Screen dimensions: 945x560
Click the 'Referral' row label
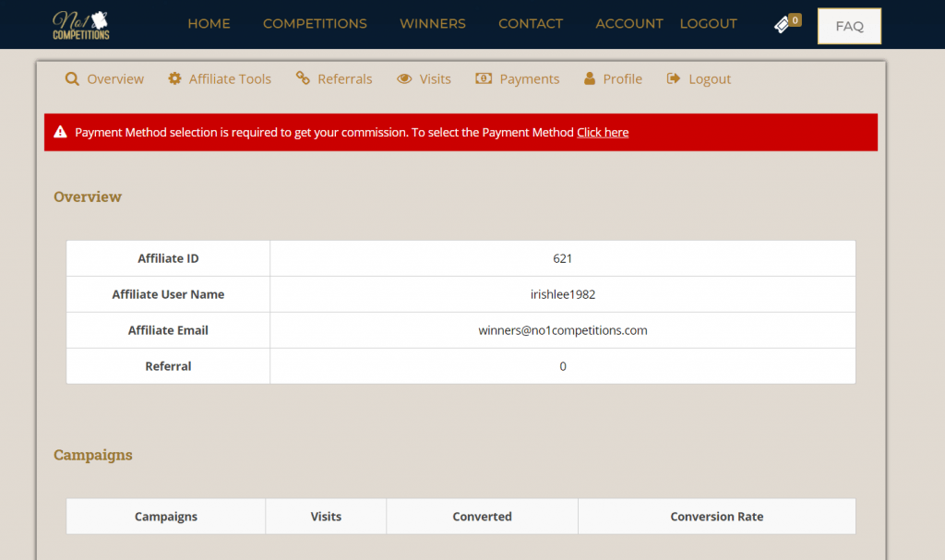tap(168, 366)
